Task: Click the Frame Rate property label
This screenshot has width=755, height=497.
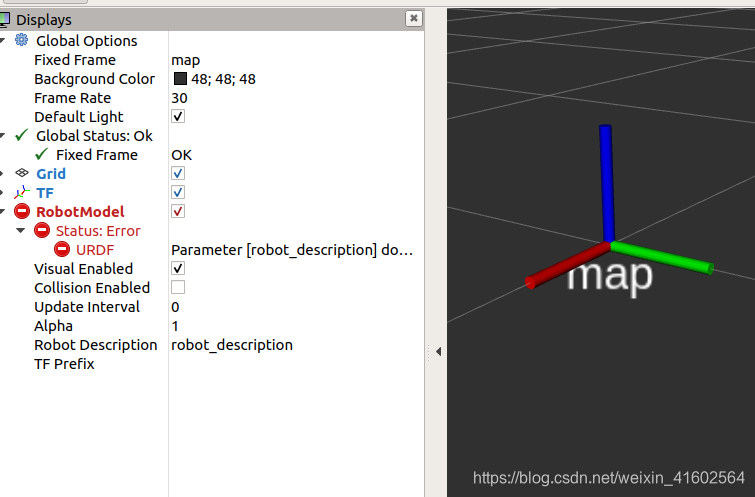Action: (73, 98)
